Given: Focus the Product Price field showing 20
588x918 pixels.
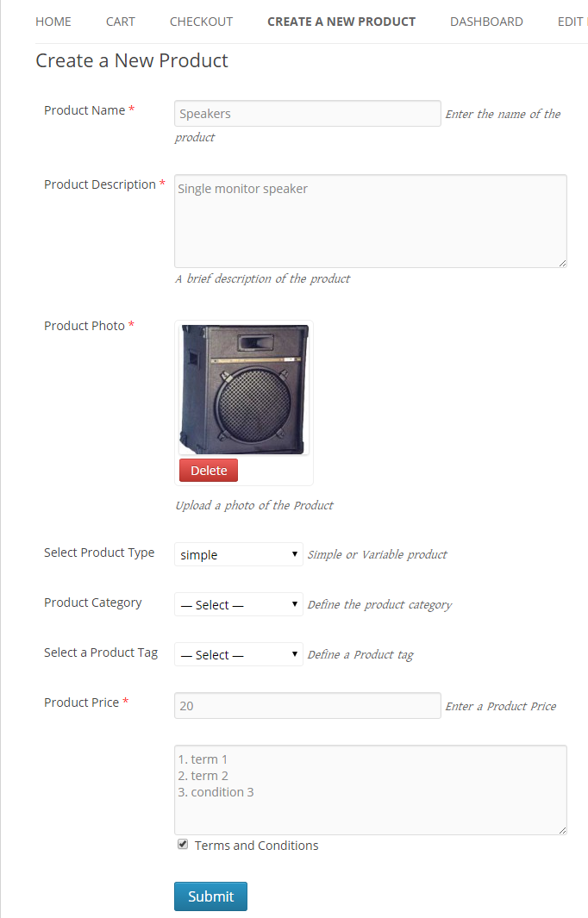Looking at the screenshot, I should [x=307, y=705].
